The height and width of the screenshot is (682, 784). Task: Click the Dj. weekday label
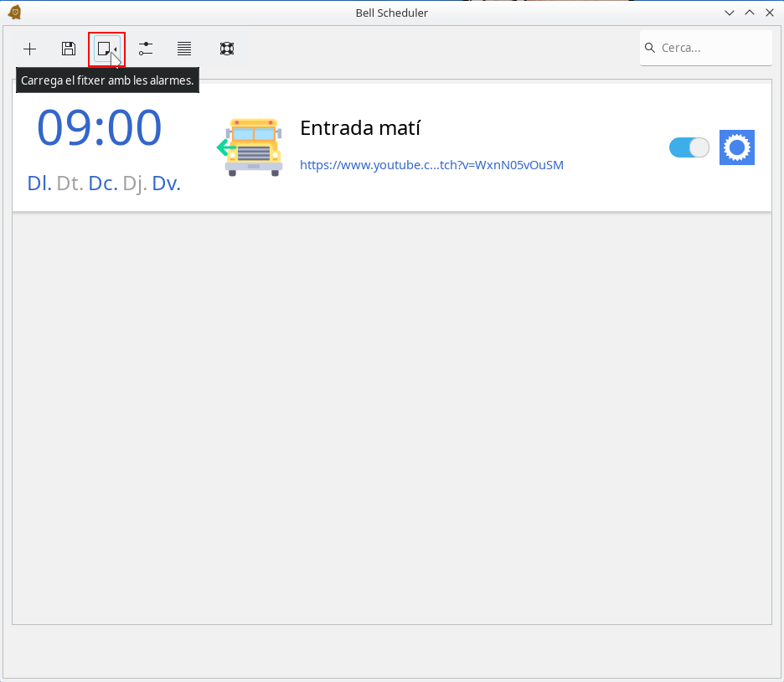point(135,183)
